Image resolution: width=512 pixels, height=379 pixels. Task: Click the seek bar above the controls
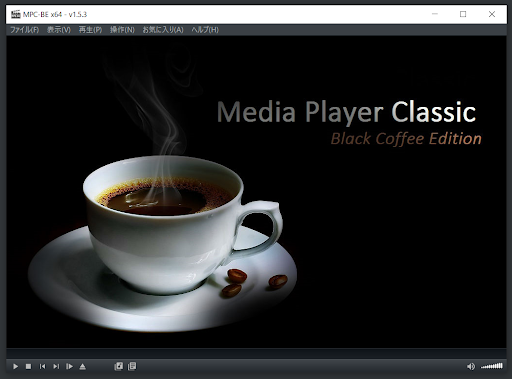tap(256, 353)
